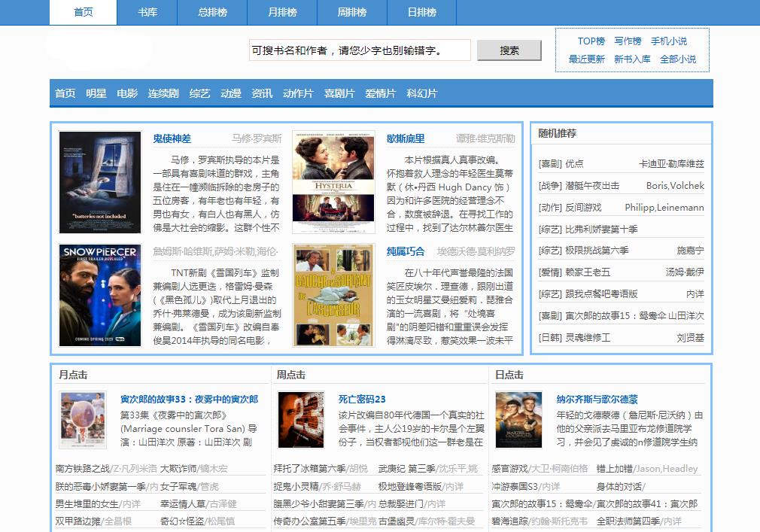Click the 纯属巧合 movie poster
The height and width of the screenshot is (532, 760).
coord(333,295)
